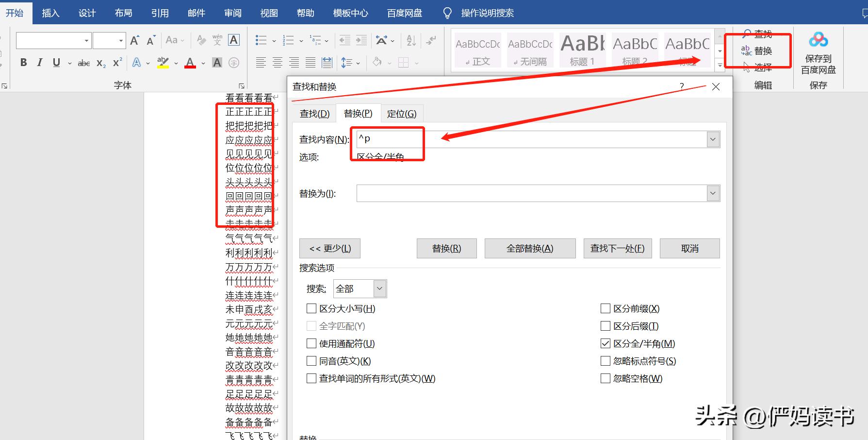This screenshot has width=868, height=440.
Task: Select the center alignment icon
Action: [x=277, y=62]
